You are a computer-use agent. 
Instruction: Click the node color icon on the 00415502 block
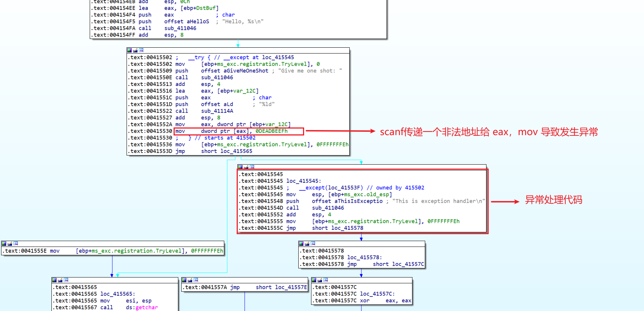point(129,50)
